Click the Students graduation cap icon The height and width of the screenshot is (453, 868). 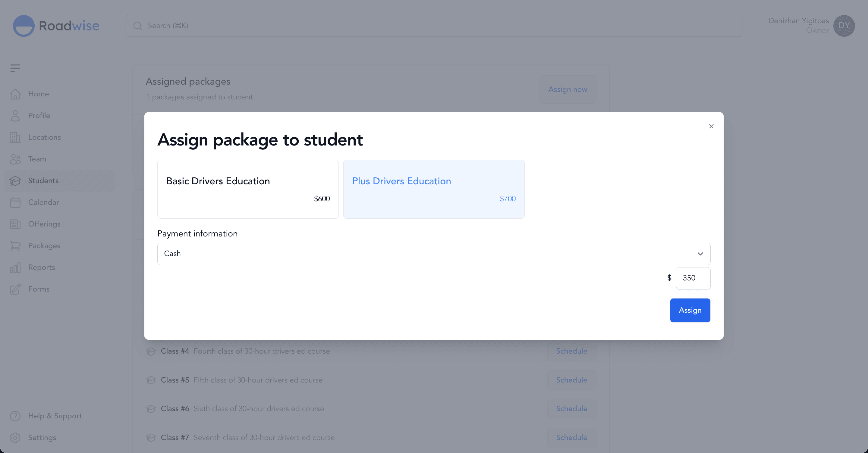[x=15, y=181]
